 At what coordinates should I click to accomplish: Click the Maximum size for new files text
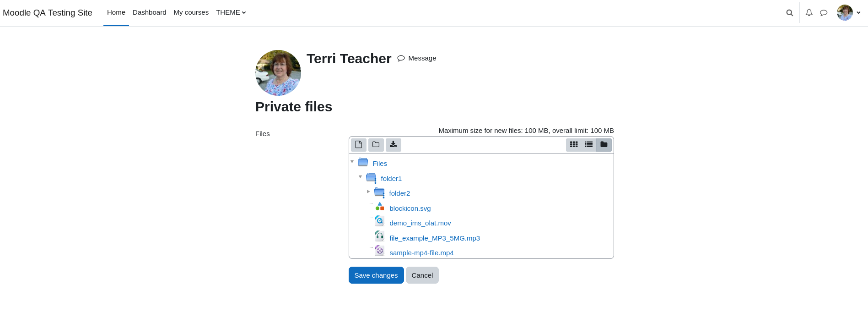point(526,131)
